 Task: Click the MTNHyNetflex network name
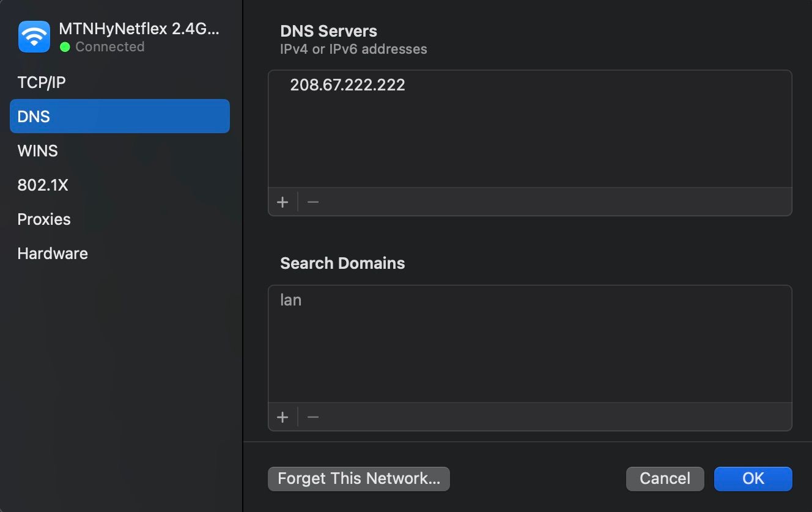[x=139, y=29]
